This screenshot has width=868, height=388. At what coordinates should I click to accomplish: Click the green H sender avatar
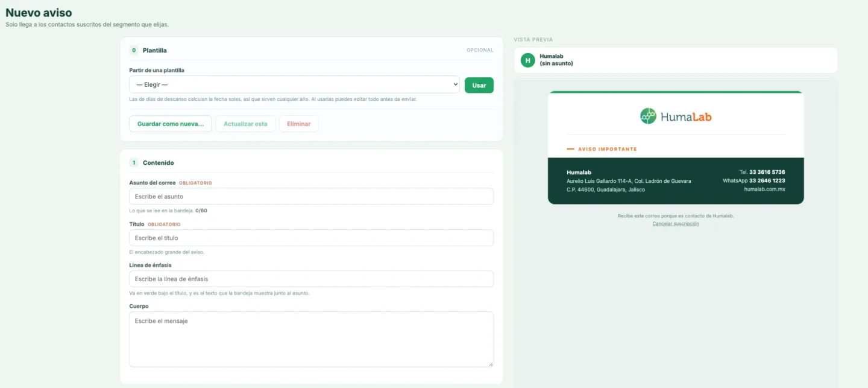click(x=527, y=60)
